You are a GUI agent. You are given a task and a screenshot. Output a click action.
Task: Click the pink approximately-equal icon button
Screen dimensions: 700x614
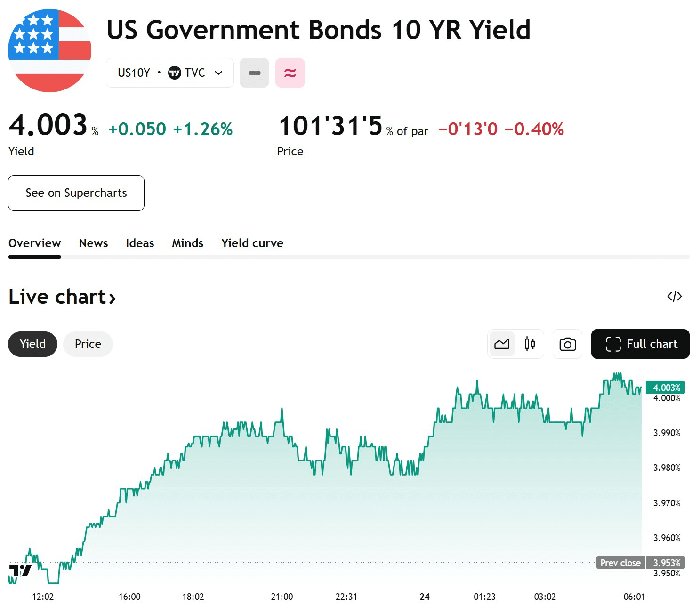coord(290,73)
